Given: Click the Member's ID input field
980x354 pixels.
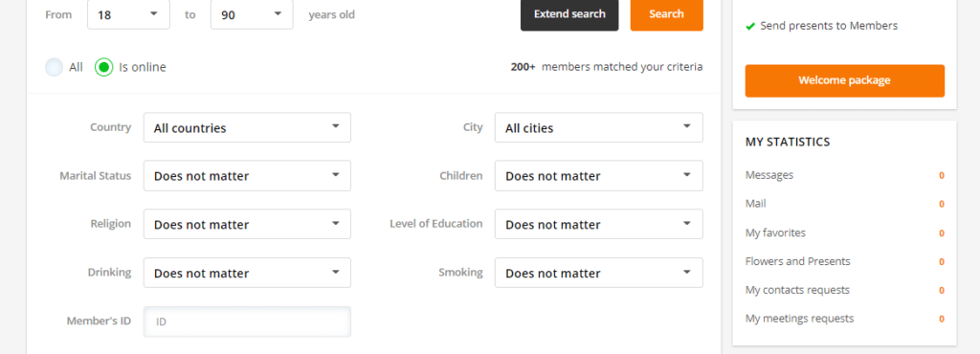Looking at the screenshot, I should click(247, 321).
